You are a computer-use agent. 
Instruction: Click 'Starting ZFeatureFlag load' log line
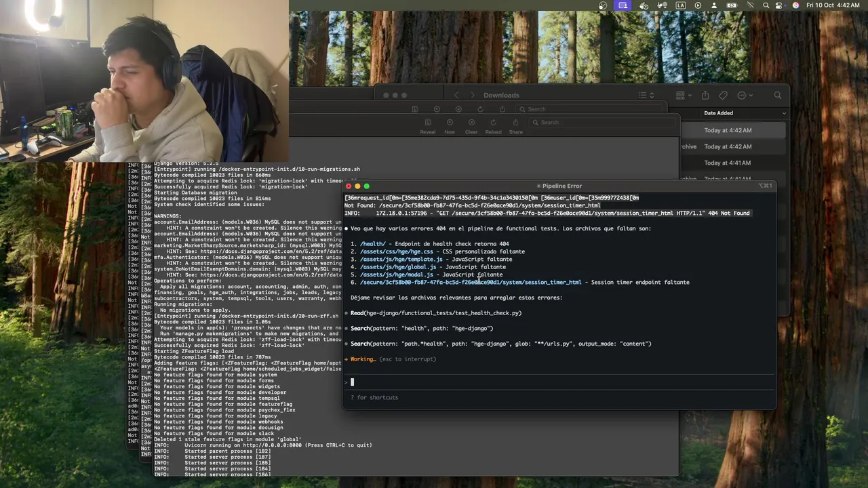pyautogui.click(x=194, y=351)
